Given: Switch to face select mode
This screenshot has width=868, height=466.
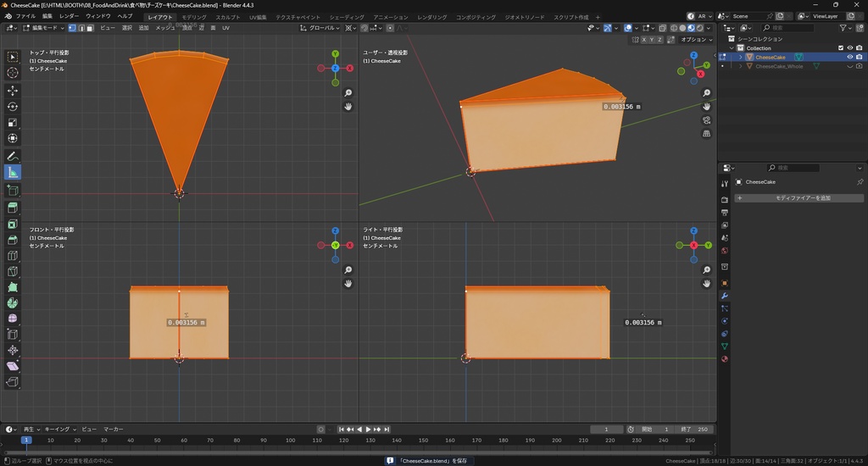Looking at the screenshot, I should click(x=90, y=28).
